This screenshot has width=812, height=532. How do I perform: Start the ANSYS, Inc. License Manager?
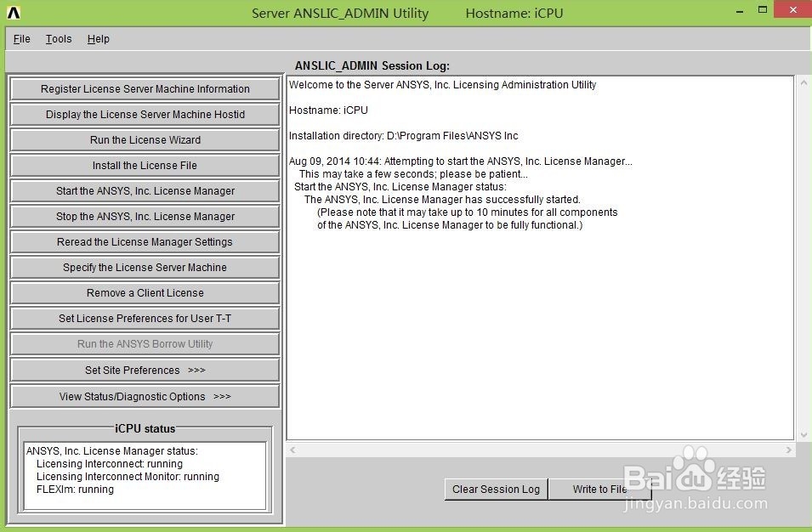coord(144,190)
